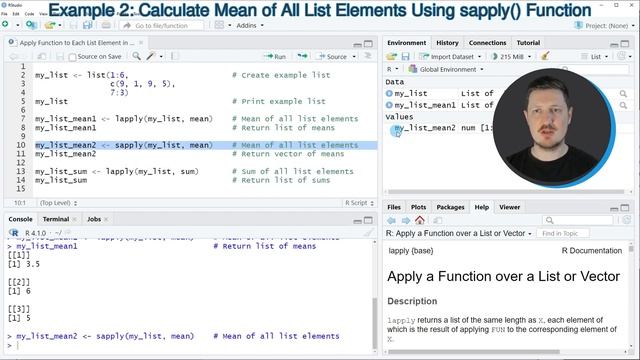Open the Plots tab
The height and width of the screenshot is (360, 640).
click(418, 207)
